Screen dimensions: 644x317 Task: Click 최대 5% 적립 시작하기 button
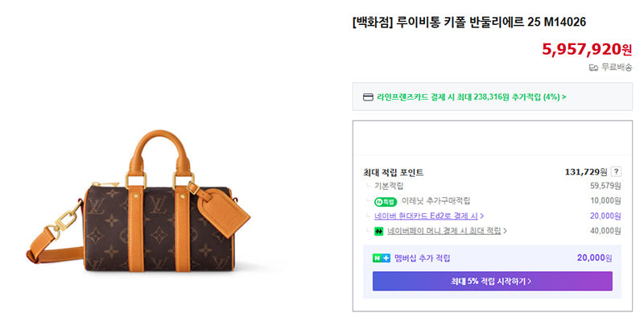click(492, 282)
